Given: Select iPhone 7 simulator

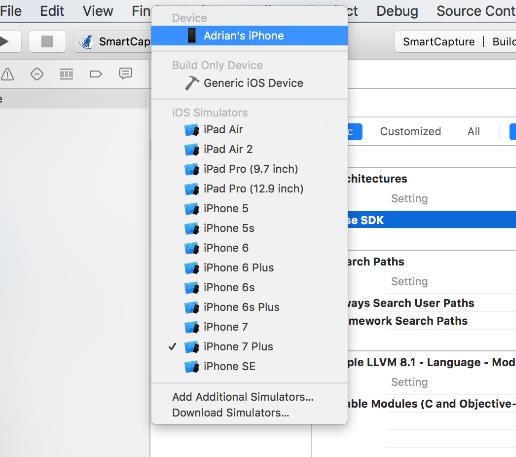Looking at the screenshot, I should coord(249,327).
